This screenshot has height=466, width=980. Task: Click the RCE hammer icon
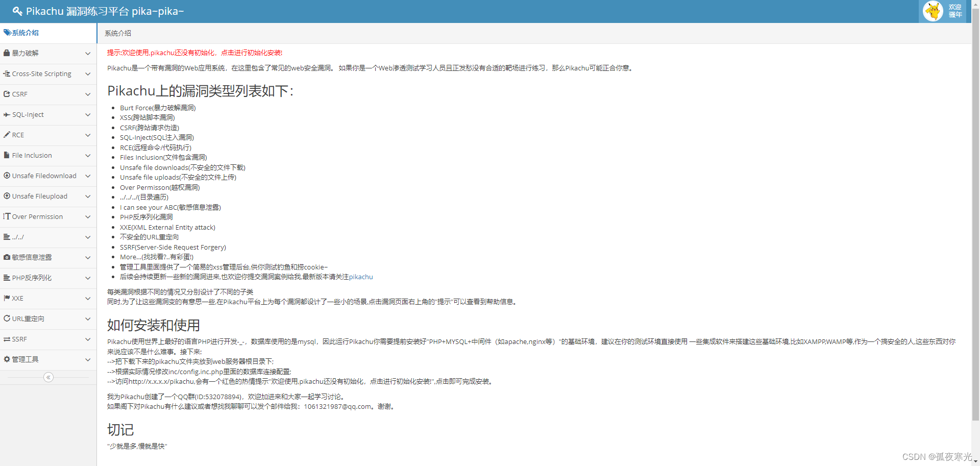pyautogui.click(x=6, y=135)
